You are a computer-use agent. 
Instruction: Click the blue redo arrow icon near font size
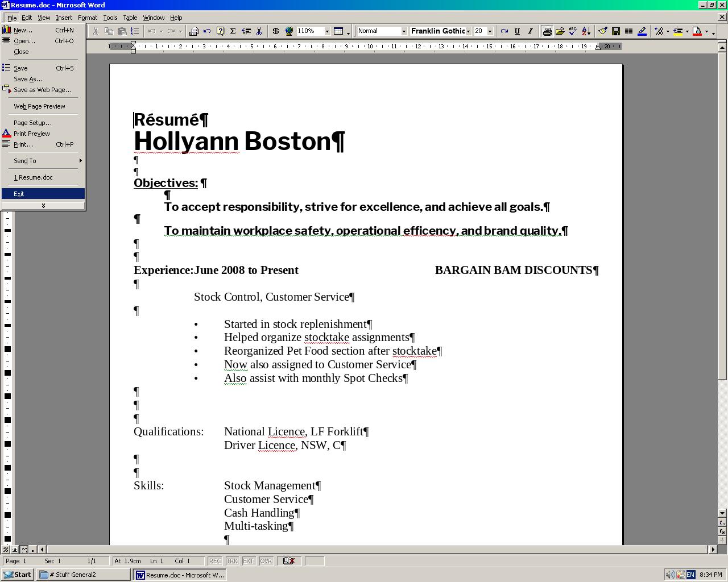click(x=504, y=31)
